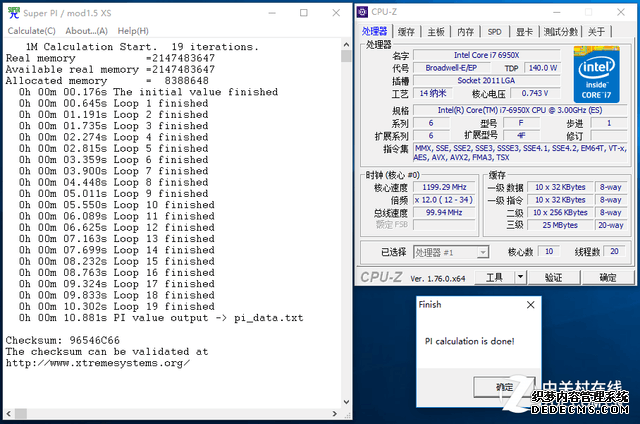Viewport: 640px width, 424px height.
Task: Click the 核心电压 value 0.743 V
Action: point(535,93)
